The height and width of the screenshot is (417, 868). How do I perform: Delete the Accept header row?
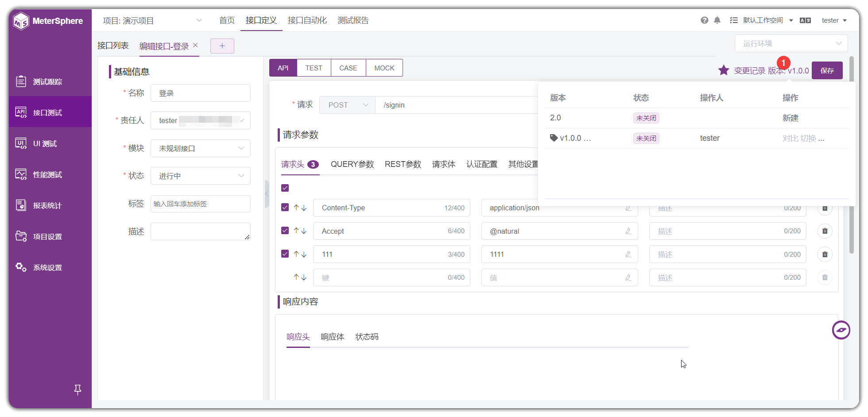[825, 231]
